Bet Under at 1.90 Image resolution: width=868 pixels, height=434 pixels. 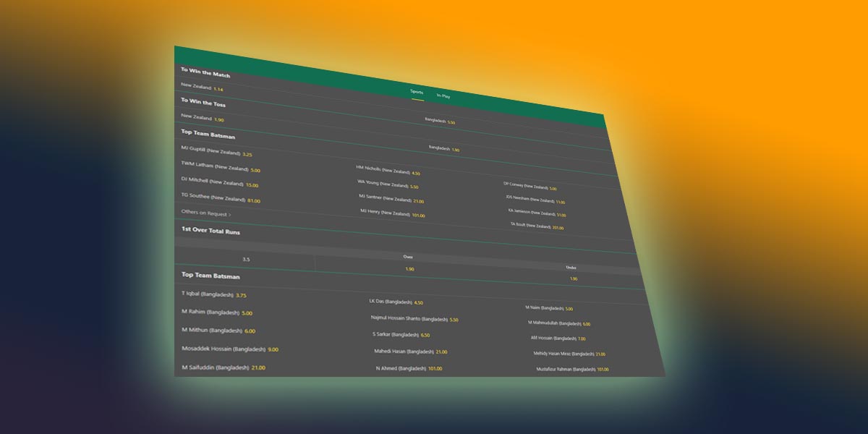point(573,278)
